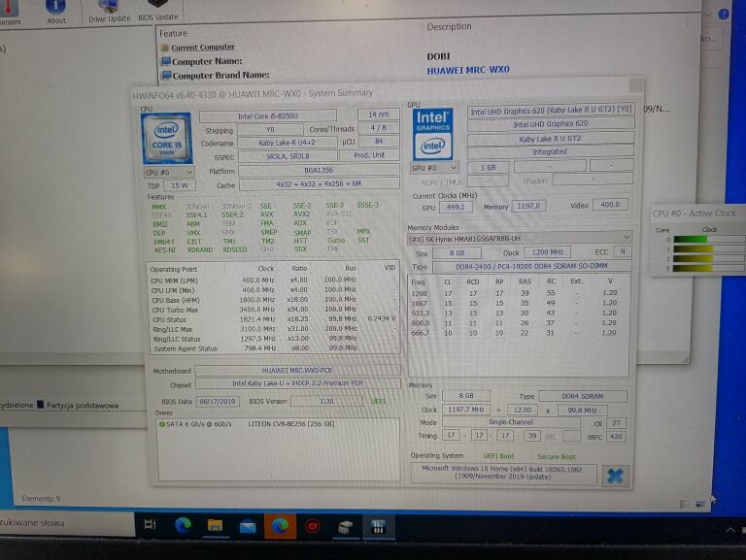Click the Current Computer folder icon
This screenshot has height=560, width=746.
(164, 48)
